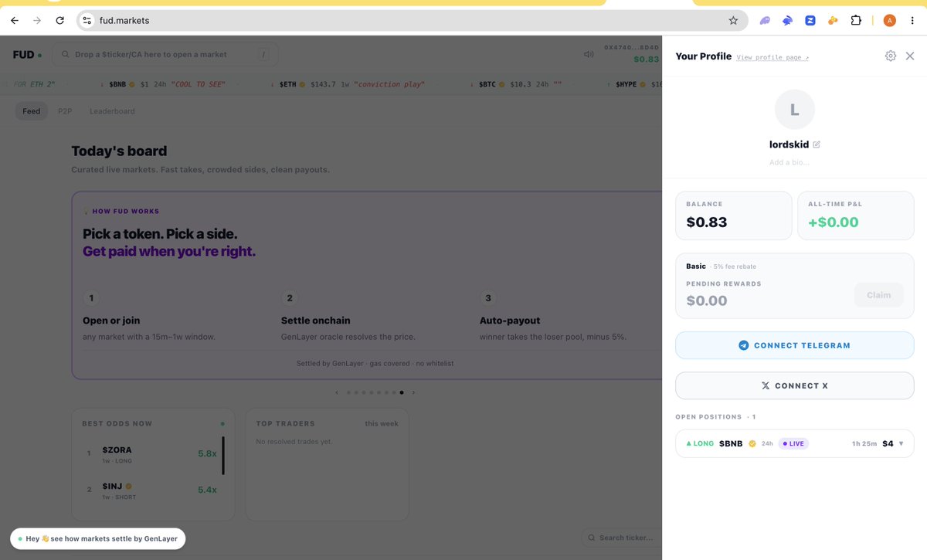927x560 pixels.
Task: Click the HOW FUD WORKS label
Action: click(125, 211)
